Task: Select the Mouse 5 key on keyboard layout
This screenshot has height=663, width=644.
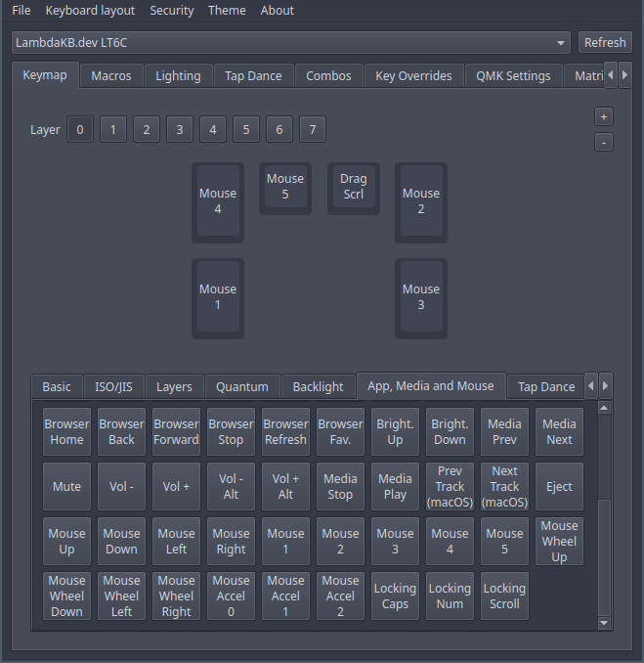Action: click(285, 188)
